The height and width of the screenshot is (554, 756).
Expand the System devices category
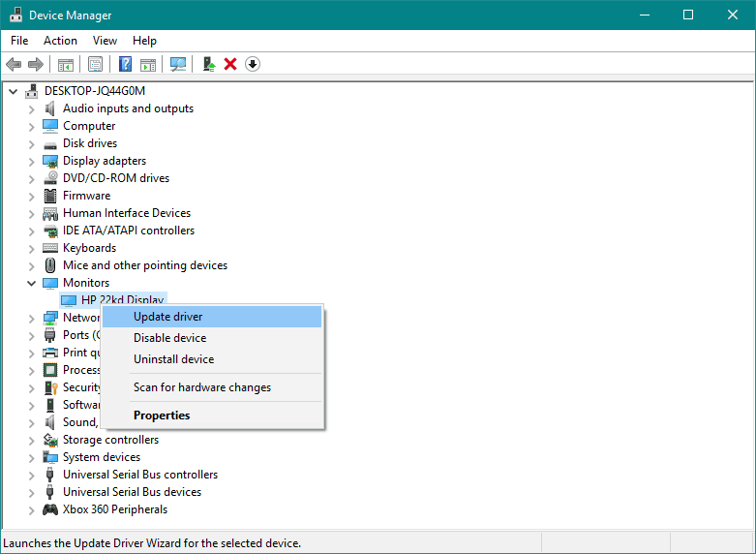pos(31,458)
